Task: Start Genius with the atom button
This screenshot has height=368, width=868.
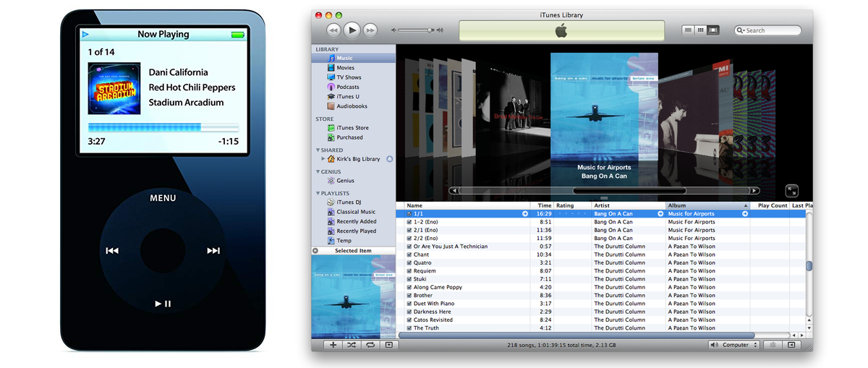Action: [x=773, y=345]
